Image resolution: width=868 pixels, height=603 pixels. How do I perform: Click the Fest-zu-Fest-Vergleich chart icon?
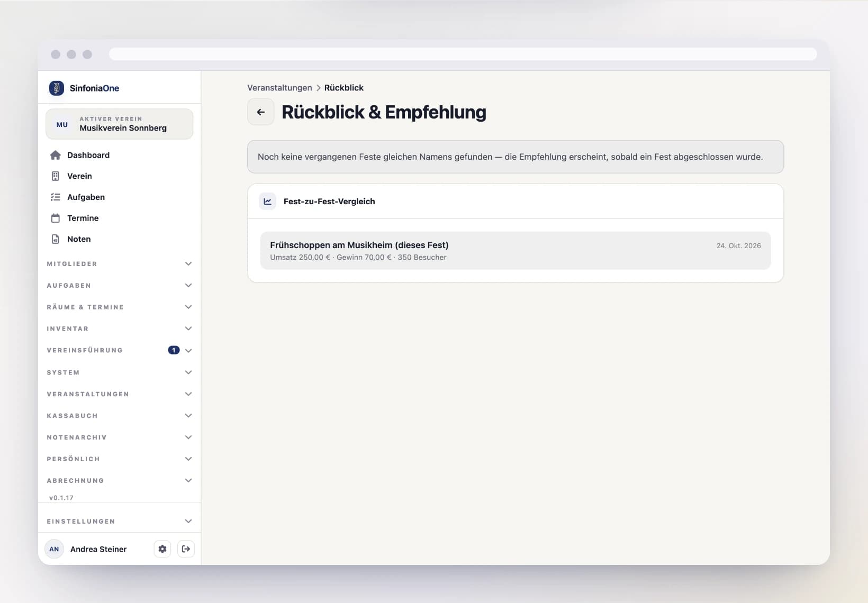267,202
